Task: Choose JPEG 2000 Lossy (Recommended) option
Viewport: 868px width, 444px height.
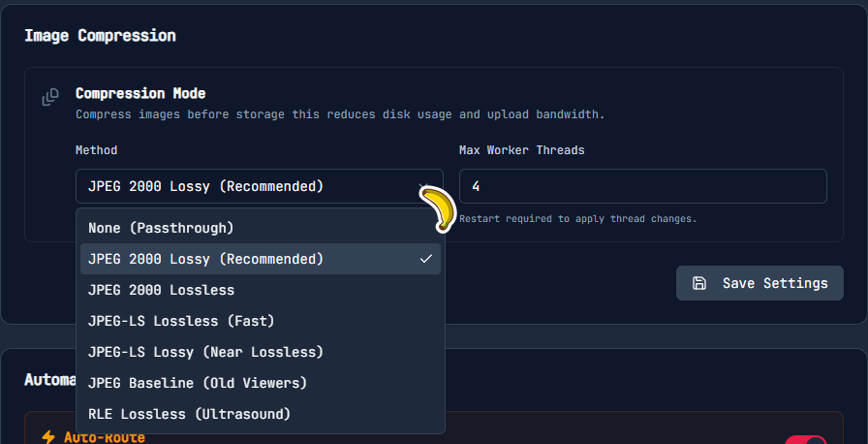Action: point(205,259)
